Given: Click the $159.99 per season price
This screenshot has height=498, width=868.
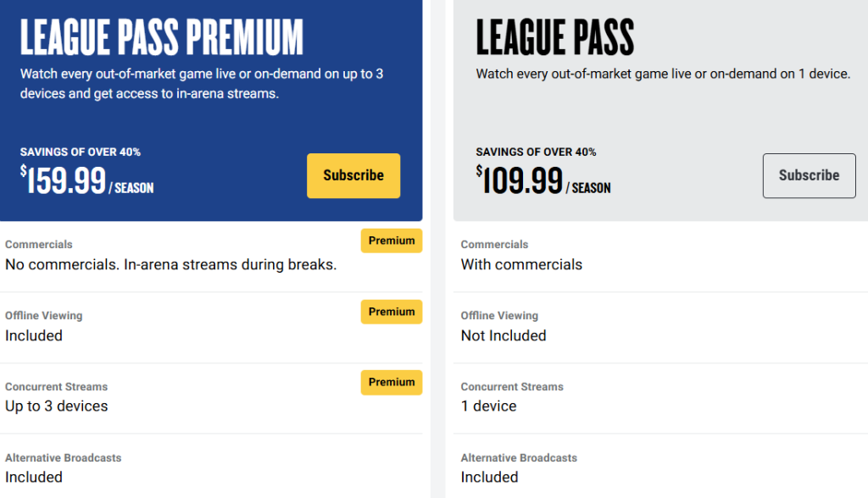Looking at the screenshot, I should tap(83, 181).
